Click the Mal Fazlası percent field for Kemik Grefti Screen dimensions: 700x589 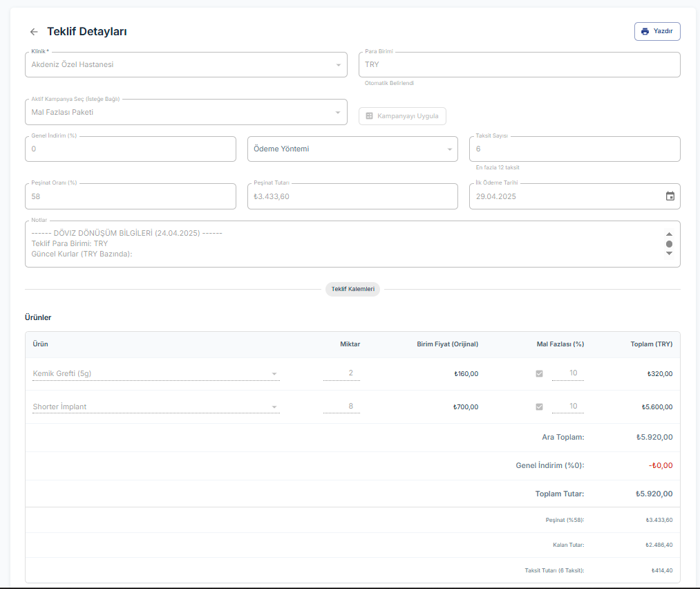pyautogui.click(x=568, y=373)
